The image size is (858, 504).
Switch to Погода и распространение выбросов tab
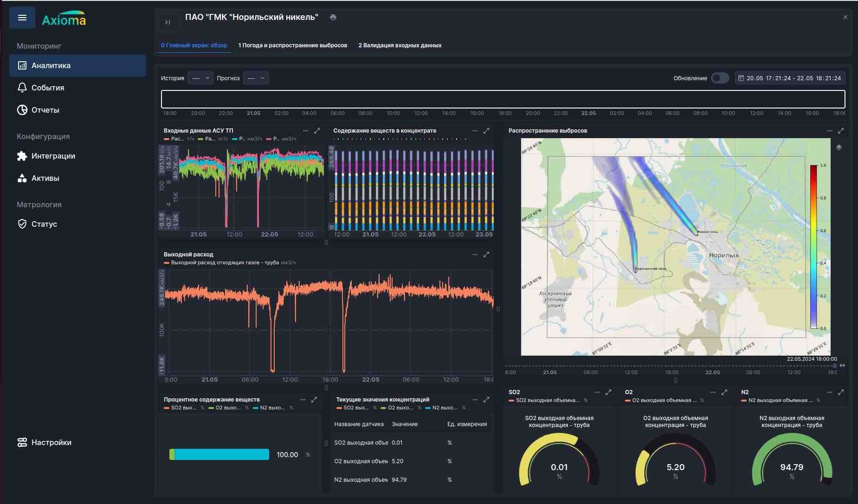[292, 45]
